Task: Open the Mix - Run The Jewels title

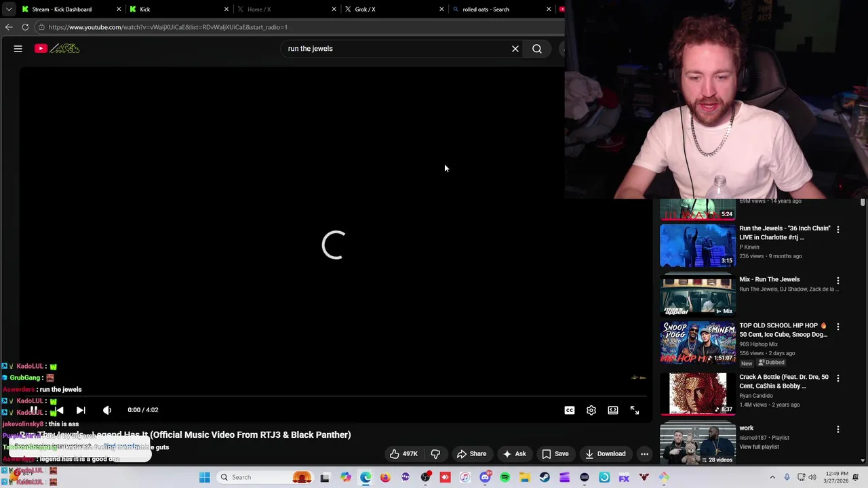Action: click(x=770, y=279)
